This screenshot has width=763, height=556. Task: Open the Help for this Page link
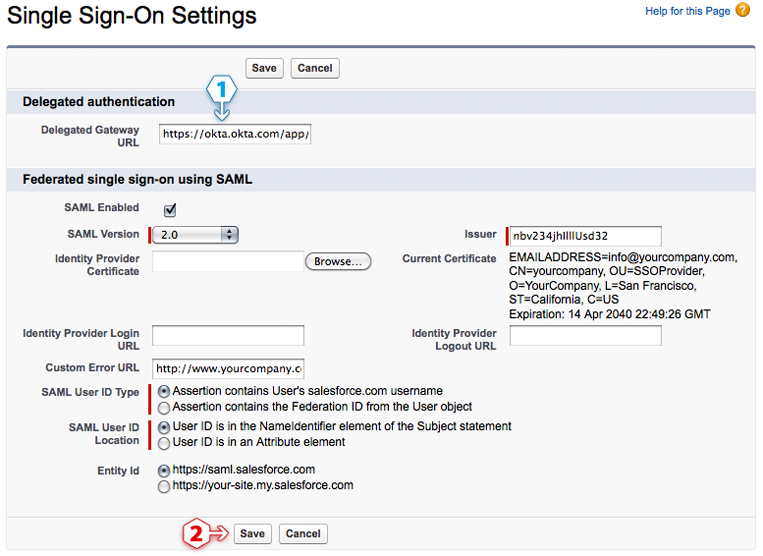click(x=687, y=11)
